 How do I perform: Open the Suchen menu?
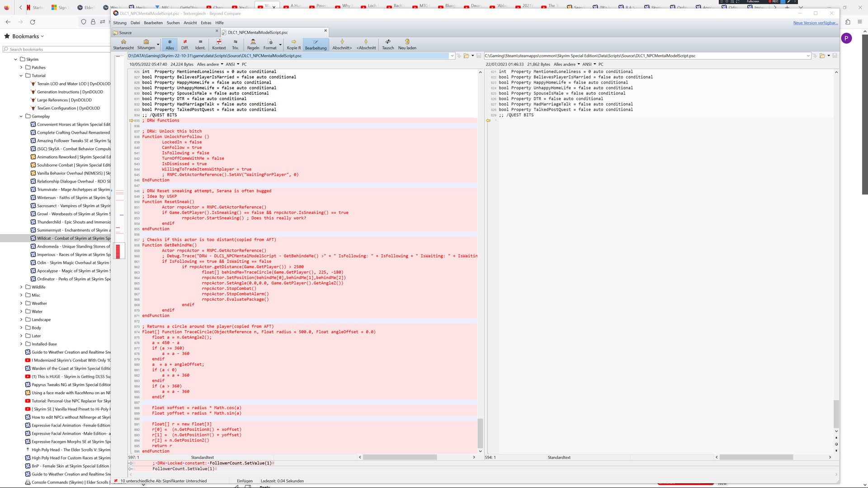[173, 23]
